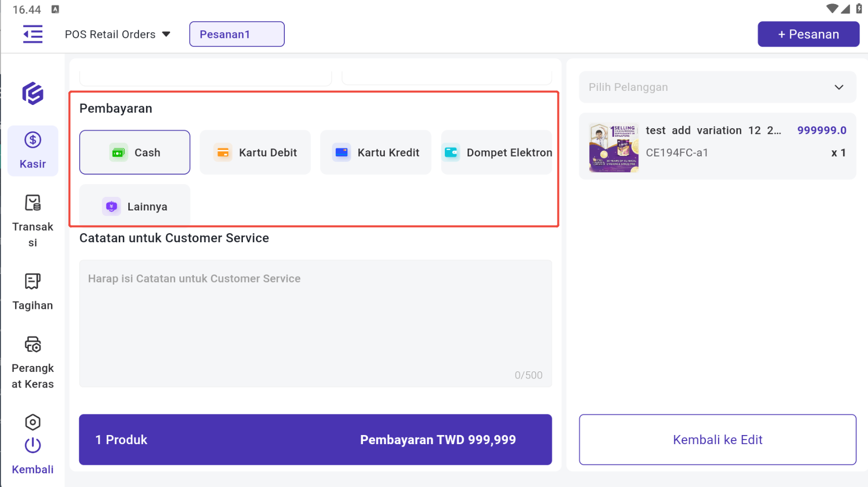
Task: Switch to Pesanan1 tab
Action: click(236, 34)
